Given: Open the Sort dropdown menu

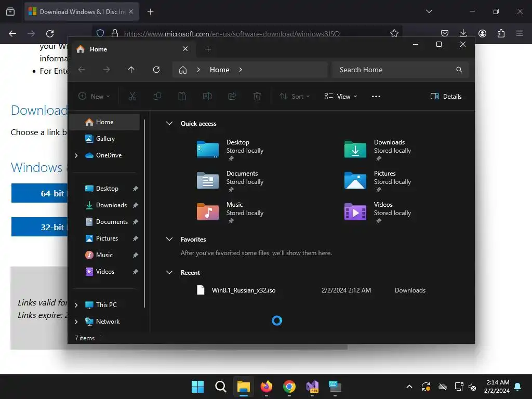Looking at the screenshot, I should click(x=295, y=96).
